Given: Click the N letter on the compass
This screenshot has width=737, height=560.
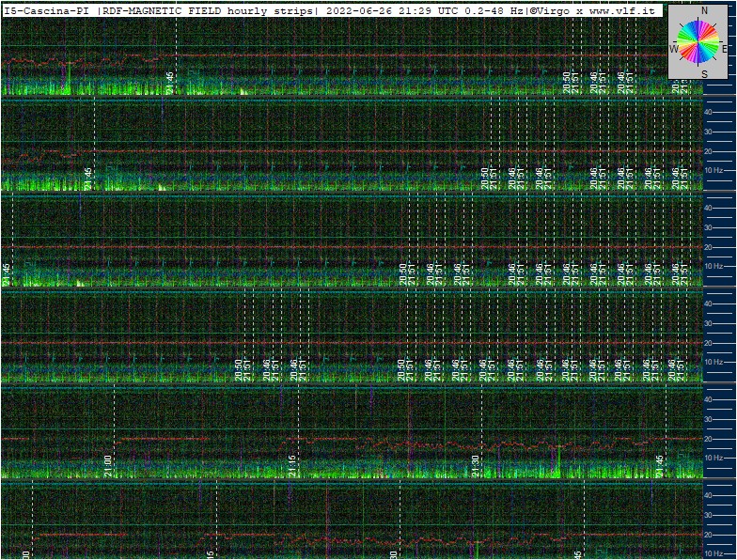Looking at the screenshot, I should (x=704, y=11).
